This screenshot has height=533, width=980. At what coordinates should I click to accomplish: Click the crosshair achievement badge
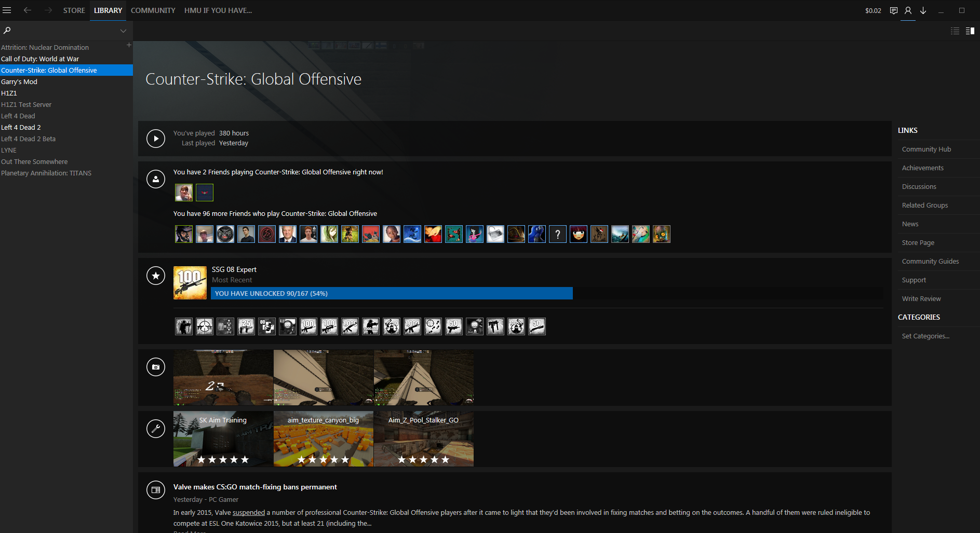click(205, 326)
